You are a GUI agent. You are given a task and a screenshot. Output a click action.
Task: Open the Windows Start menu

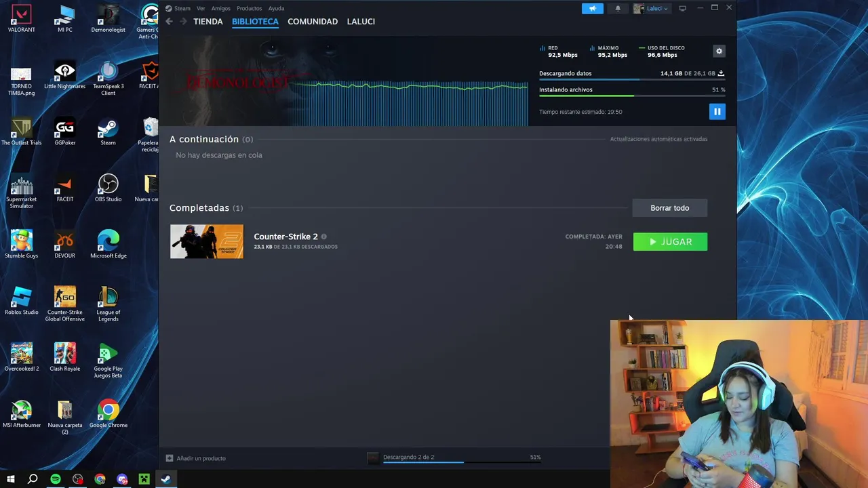pos(10,479)
